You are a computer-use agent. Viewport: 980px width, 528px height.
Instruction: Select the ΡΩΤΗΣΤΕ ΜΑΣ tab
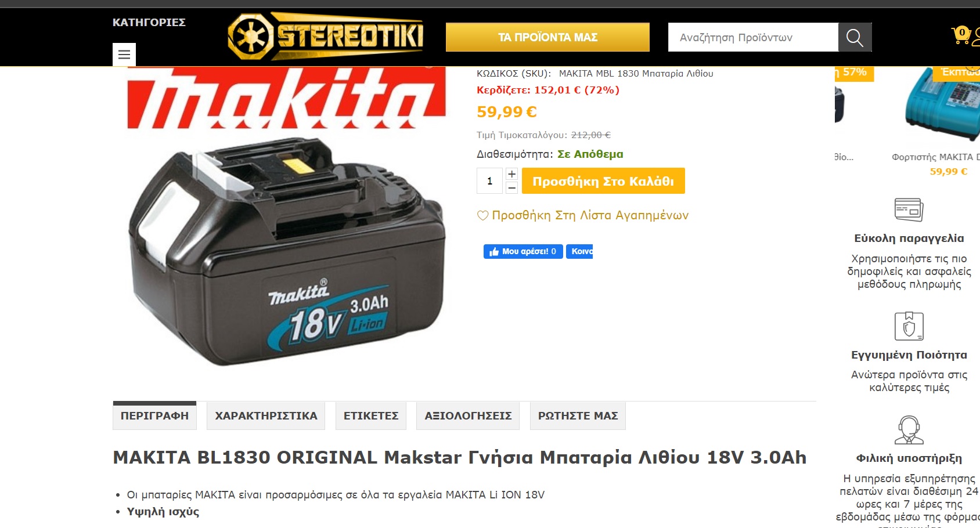pyautogui.click(x=578, y=416)
